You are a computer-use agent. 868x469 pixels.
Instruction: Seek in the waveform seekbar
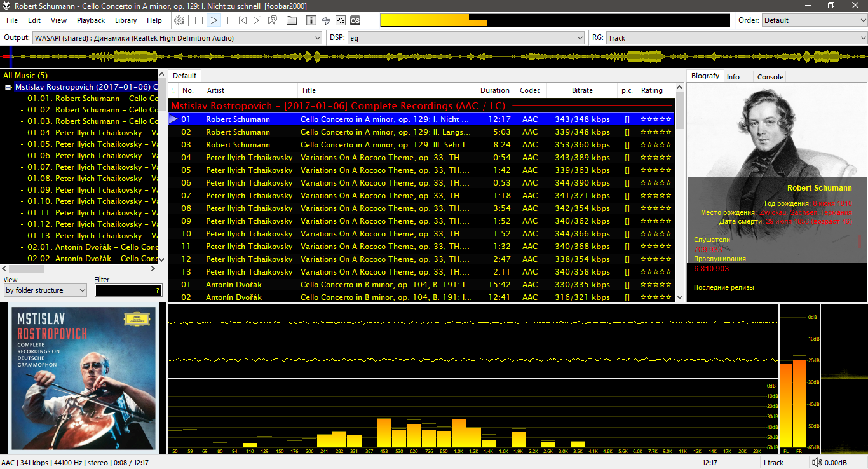(x=434, y=57)
